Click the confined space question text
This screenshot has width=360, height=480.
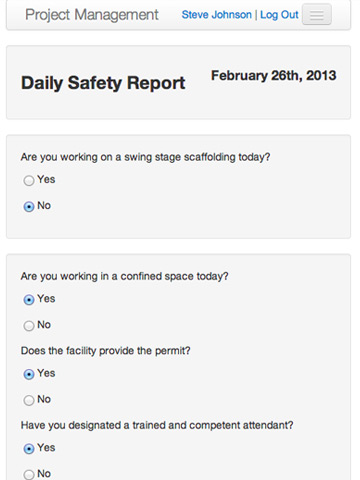[x=124, y=276]
